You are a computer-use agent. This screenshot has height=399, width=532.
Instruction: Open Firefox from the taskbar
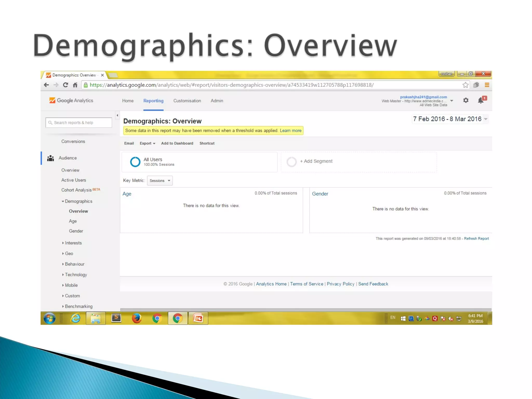137,318
